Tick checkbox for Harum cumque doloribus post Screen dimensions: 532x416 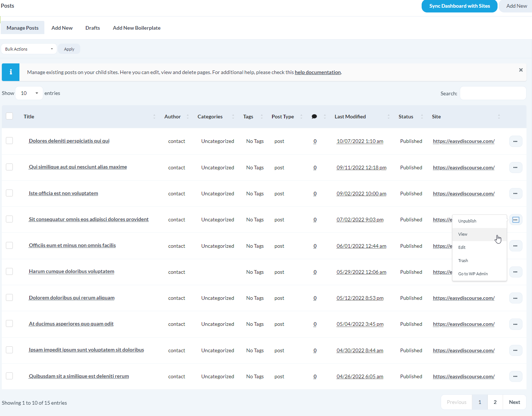10,271
